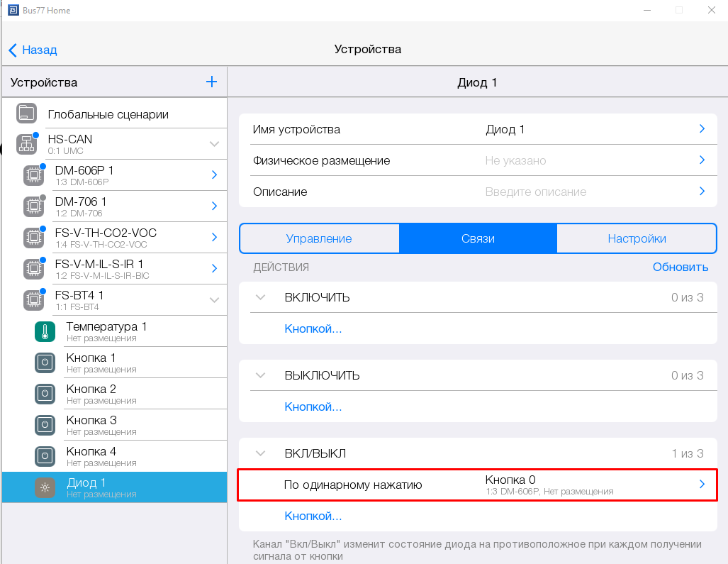Open the Описание description field

tap(478, 192)
